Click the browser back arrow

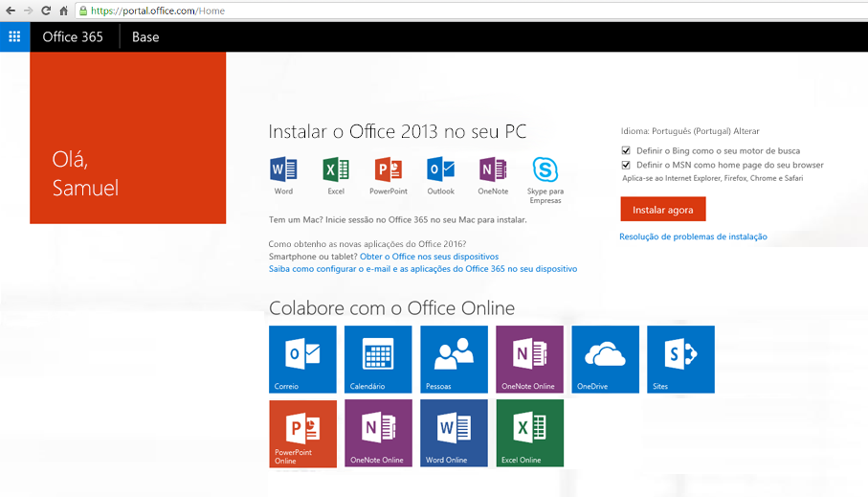10,11
